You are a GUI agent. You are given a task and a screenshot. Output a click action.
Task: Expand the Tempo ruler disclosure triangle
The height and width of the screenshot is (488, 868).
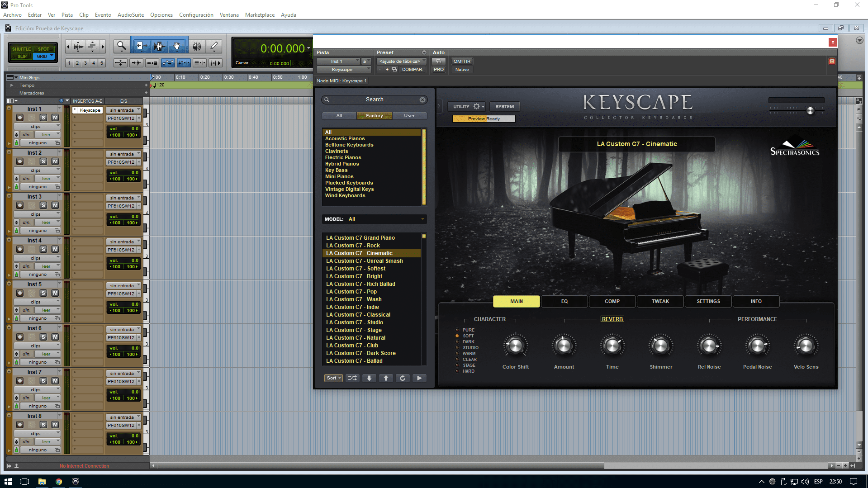[x=12, y=85]
